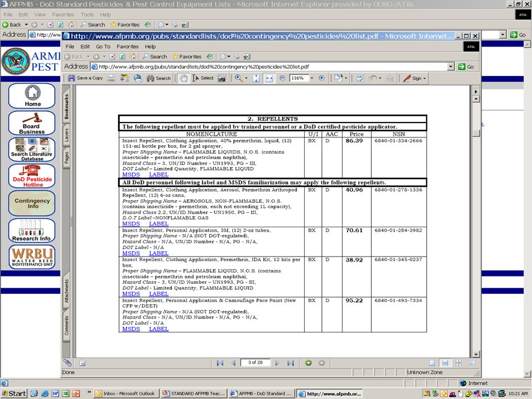Click the Windows Start button

coord(13,393)
